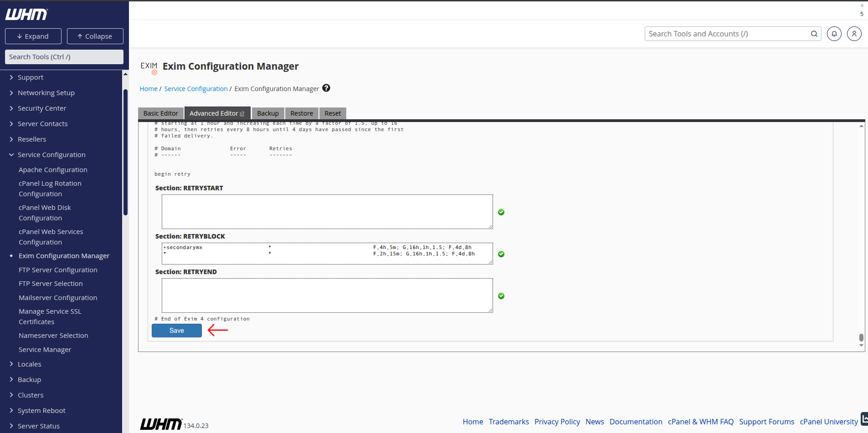
Task: Open Apache Configuration in sidebar
Action: (53, 170)
